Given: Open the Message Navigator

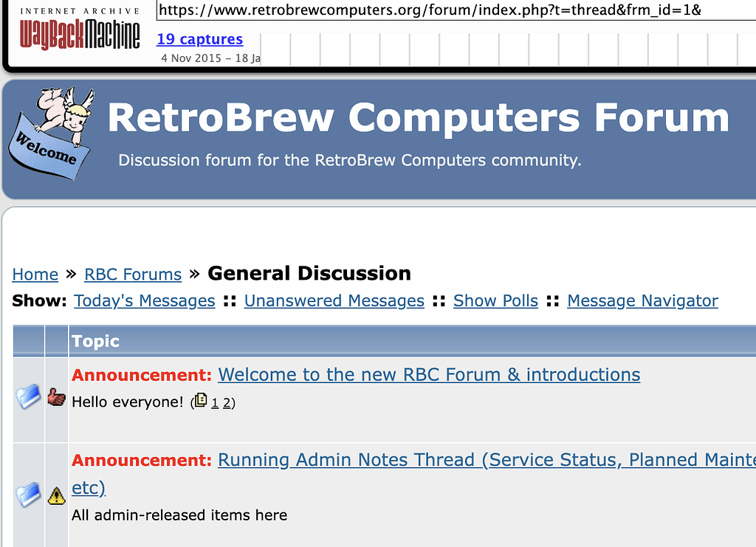Looking at the screenshot, I should 643,300.
